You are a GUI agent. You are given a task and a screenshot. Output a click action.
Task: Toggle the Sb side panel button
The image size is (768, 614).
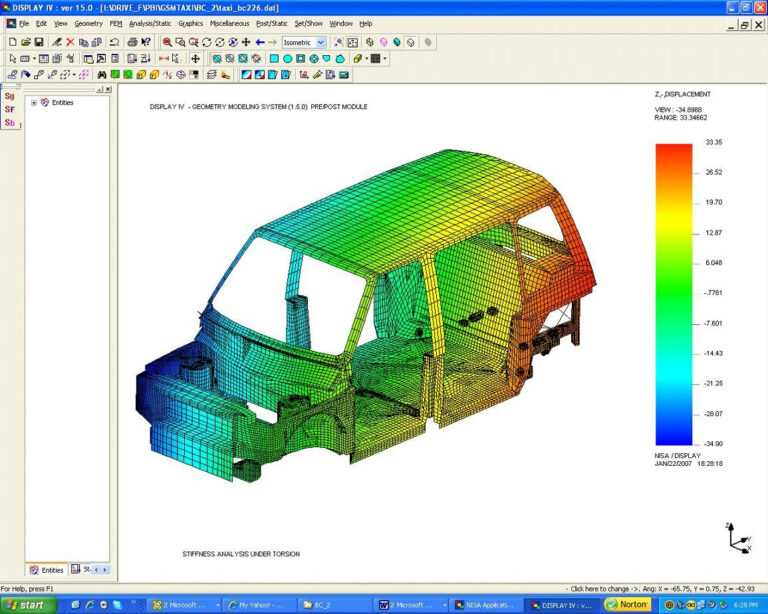[x=10, y=122]
